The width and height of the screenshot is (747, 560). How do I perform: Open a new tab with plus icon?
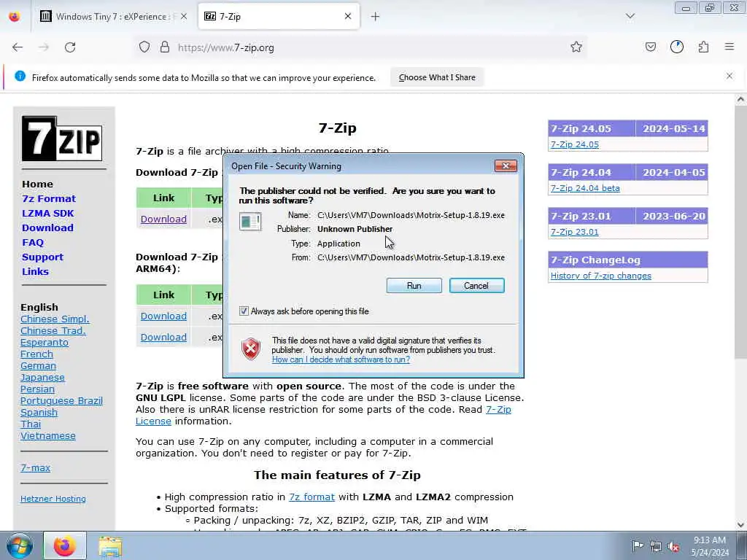click(x=376, y=17)
